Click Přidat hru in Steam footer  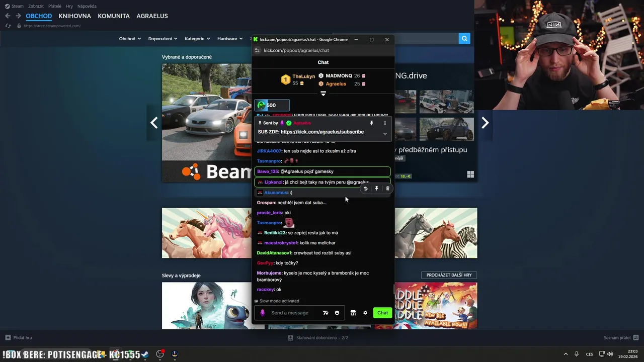19,338
